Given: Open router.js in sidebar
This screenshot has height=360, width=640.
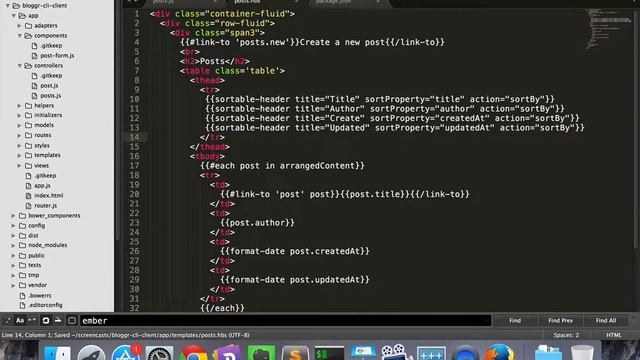Looking at the screenshot, I should (x=46, y=205).
